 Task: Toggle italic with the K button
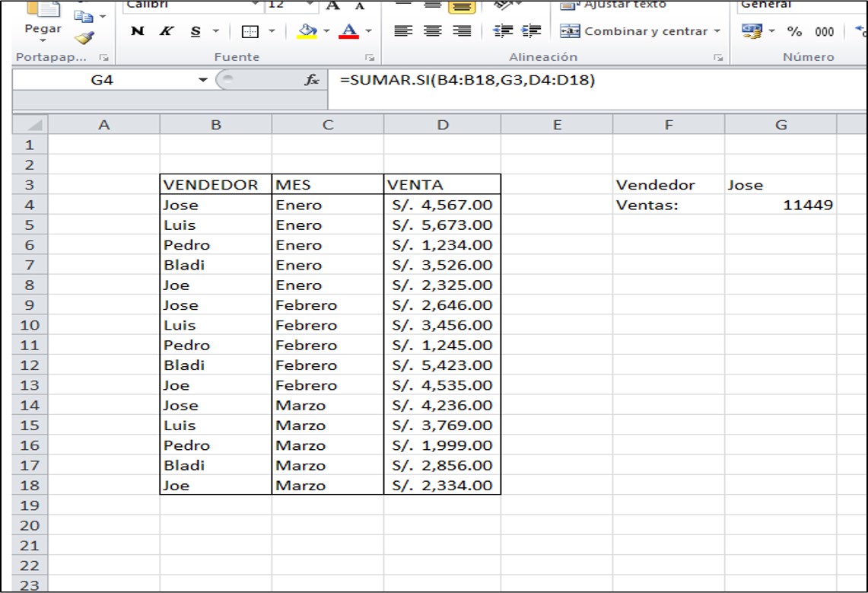pos(167,30)
